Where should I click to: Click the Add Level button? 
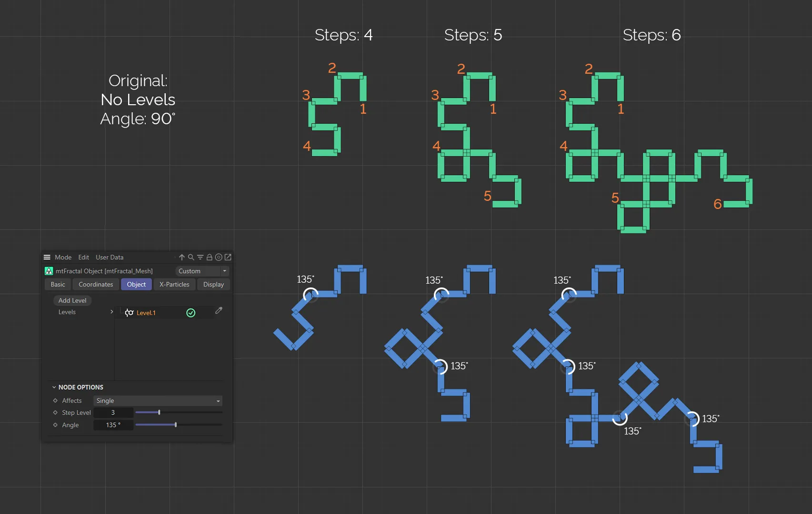[x=72, y=300]
